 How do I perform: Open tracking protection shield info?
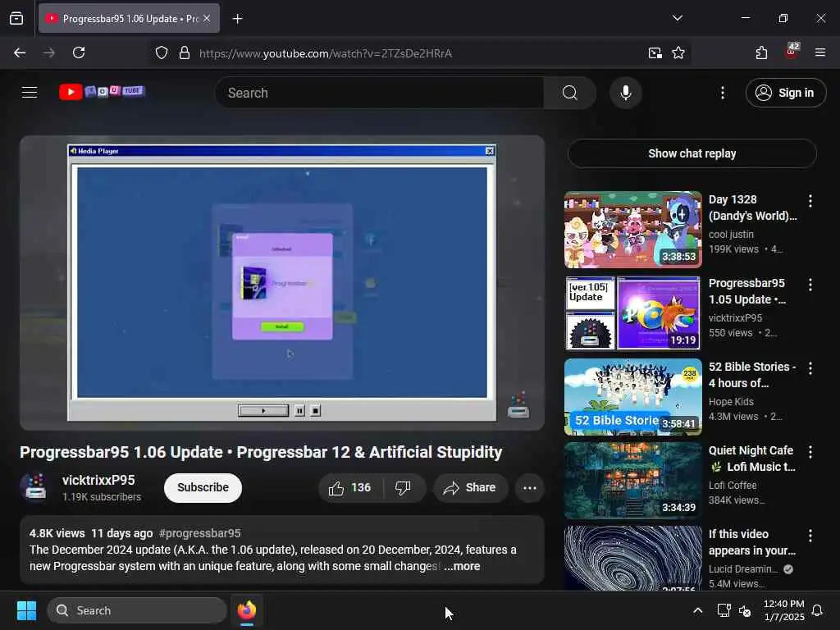click(162, 52)
